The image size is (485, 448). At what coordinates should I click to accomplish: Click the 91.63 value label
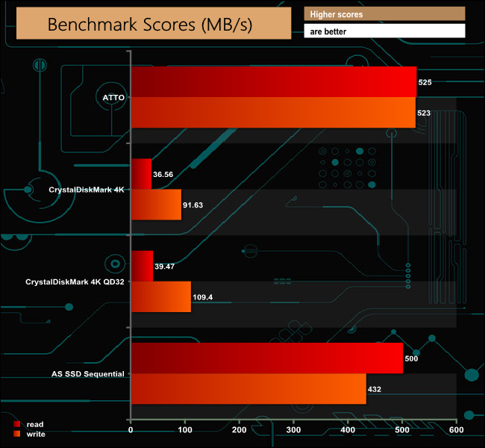point(193,205)
